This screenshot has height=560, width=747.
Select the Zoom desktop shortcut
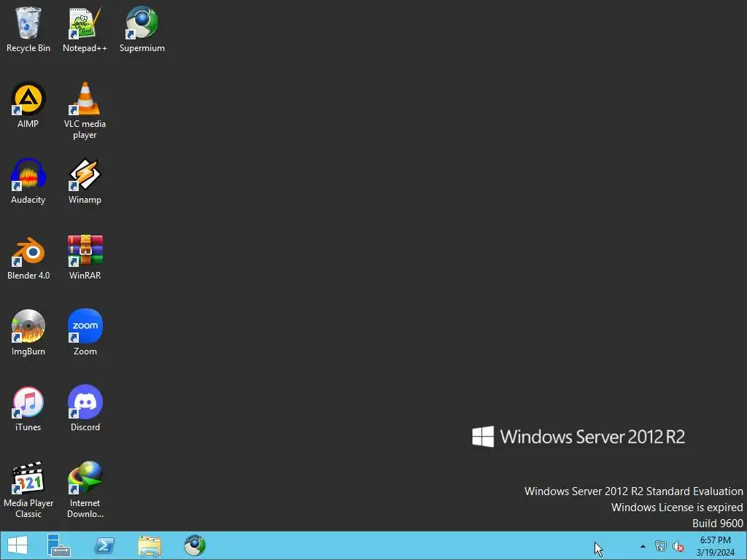(85, 332)
